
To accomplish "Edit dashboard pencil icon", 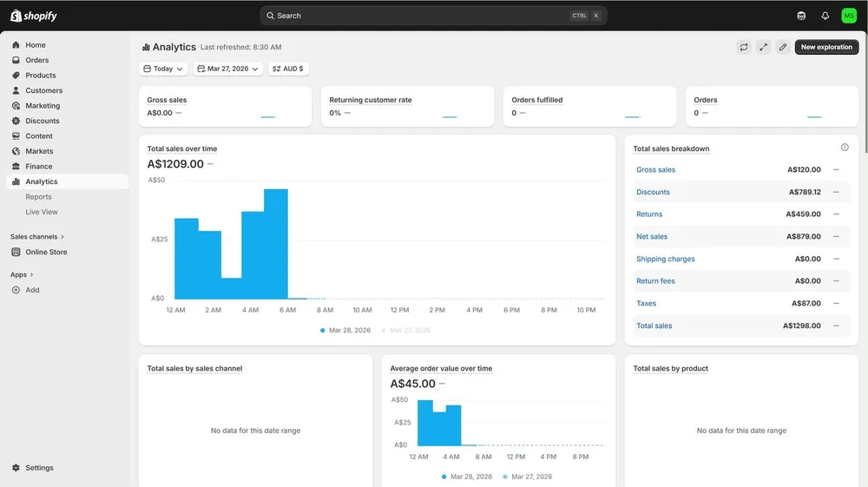I will point(783,47).
